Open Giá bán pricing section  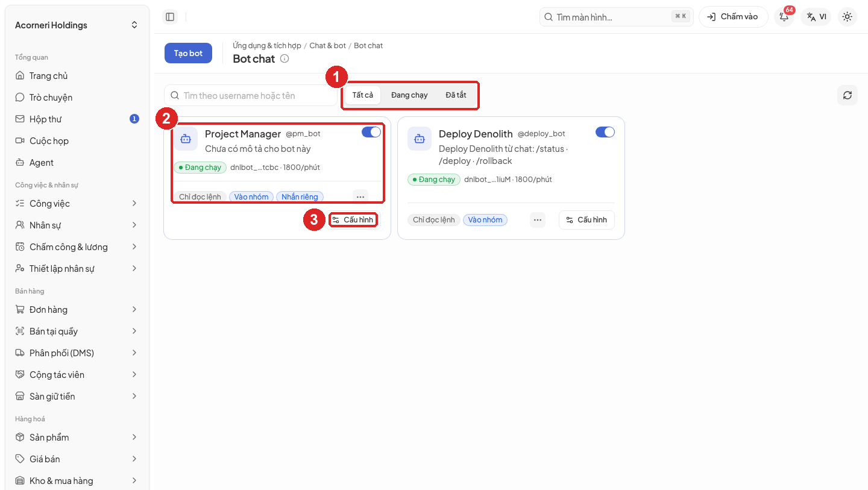tap(77, 459)
